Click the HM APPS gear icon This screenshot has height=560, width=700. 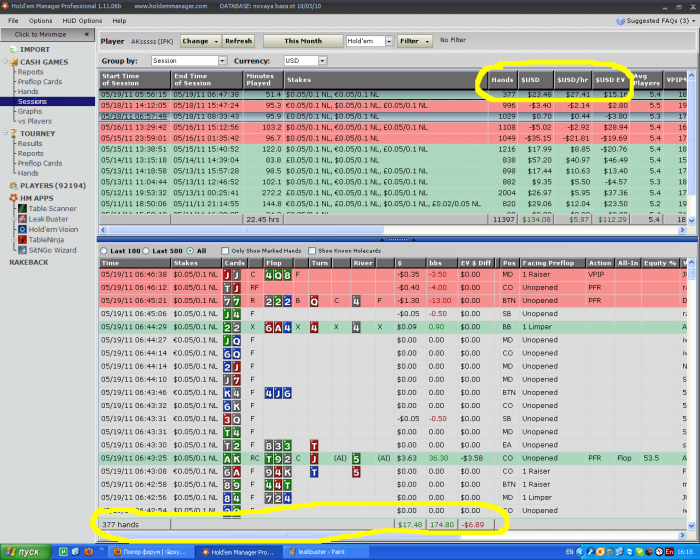pos(13,198)
